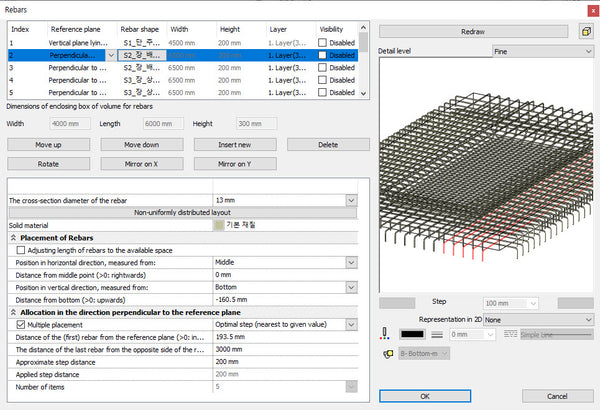The width and height of the screenshot is (600, 410).
Task: Collapse the Placement of Rebars section
Action: point(13,238)
